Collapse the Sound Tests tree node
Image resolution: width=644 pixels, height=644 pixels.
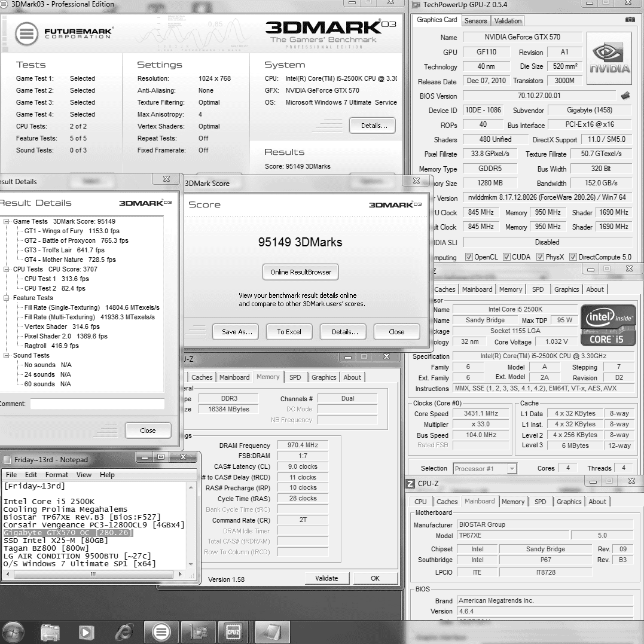tap(6, 355)
